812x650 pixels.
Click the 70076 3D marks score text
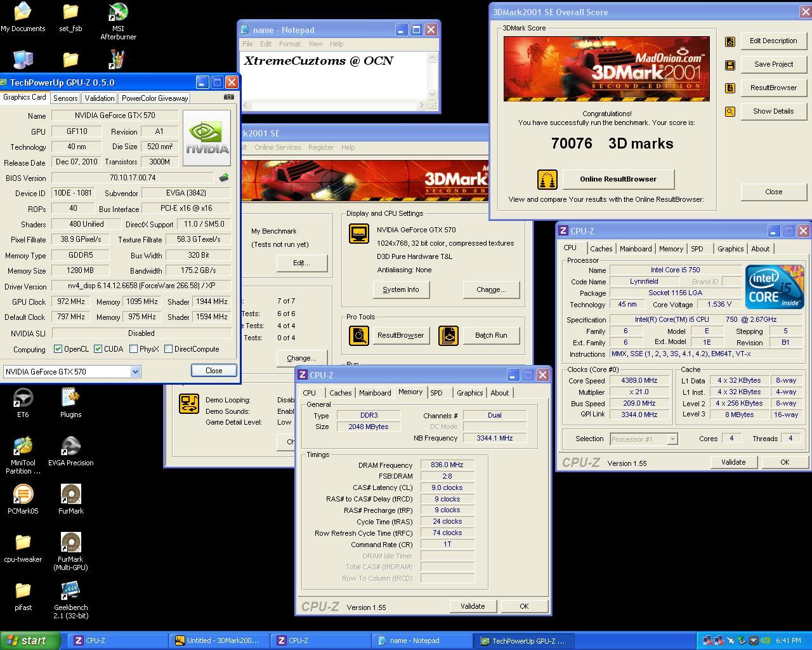point(612,143)
